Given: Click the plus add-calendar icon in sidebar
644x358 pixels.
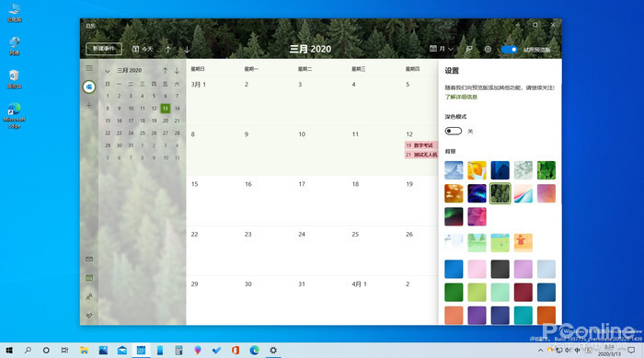Looking at the screenshot, I should tap(89, 106).
